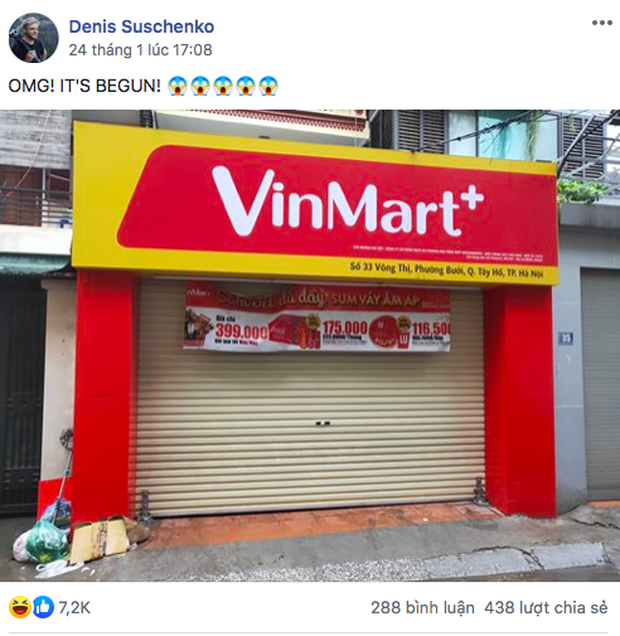Viewport: 620px width, 636px height.
Task: Click the 399.000 price on the banner
Action: tap(241, 331)
